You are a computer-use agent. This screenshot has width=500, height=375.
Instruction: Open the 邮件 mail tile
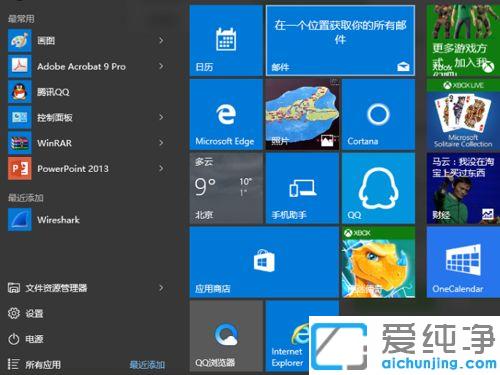pyautogui.click(x=340, y=41)
